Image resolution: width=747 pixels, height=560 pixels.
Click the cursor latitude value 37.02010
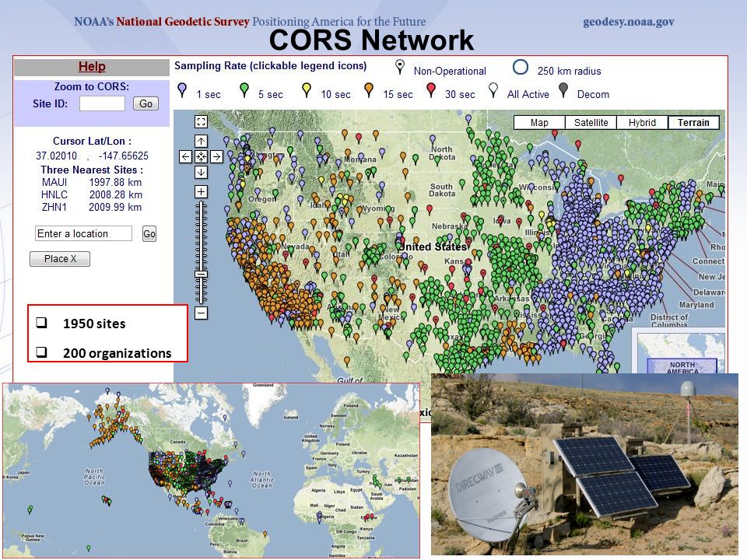(56, 156)
